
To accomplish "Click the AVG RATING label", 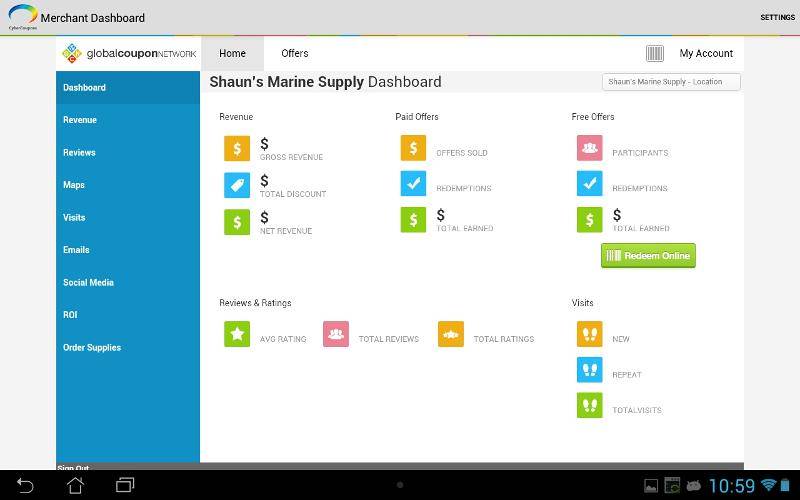I will click(x=283, y=339).
